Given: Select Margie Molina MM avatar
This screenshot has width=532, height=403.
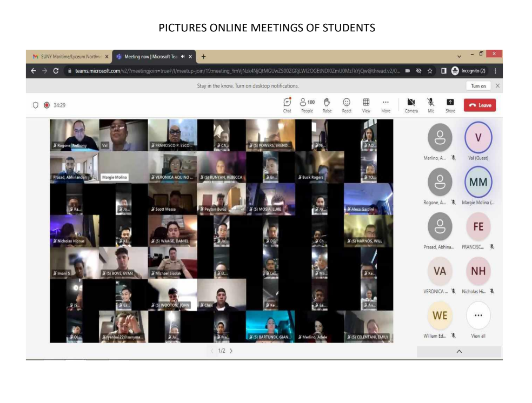Looking at the screenshot, I should pos(478,182).
